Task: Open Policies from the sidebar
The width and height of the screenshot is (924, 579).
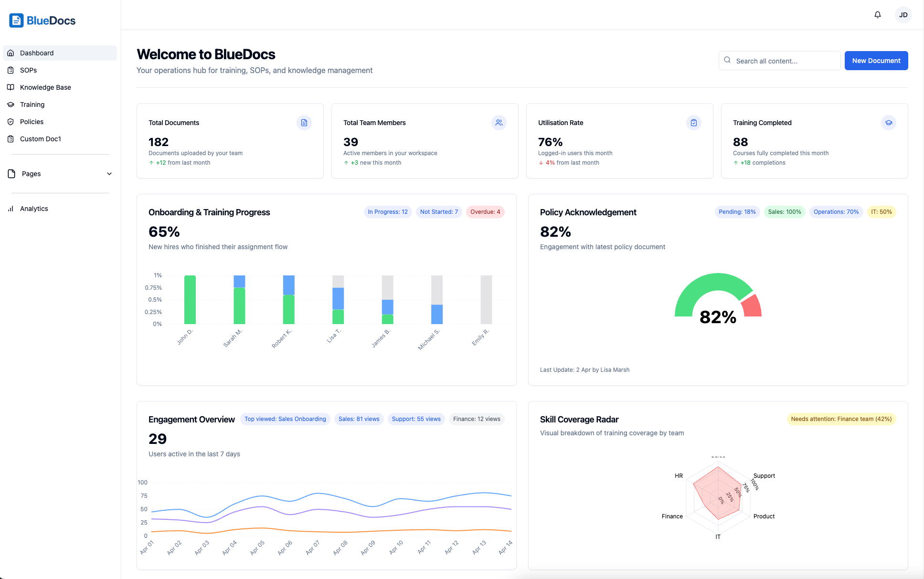Action: (32, 122)
